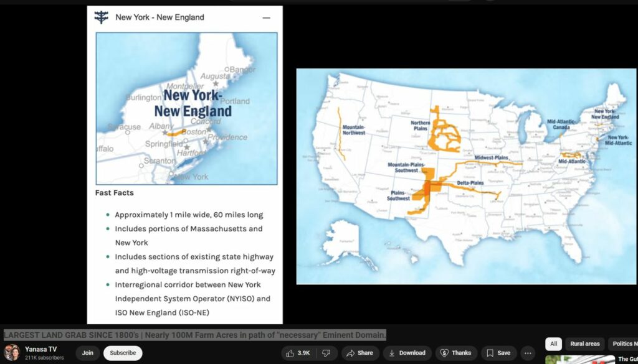This screenshot has width=638, height=364.
Task: Click the Springfield label on inset map
Action: click(164, 144)
